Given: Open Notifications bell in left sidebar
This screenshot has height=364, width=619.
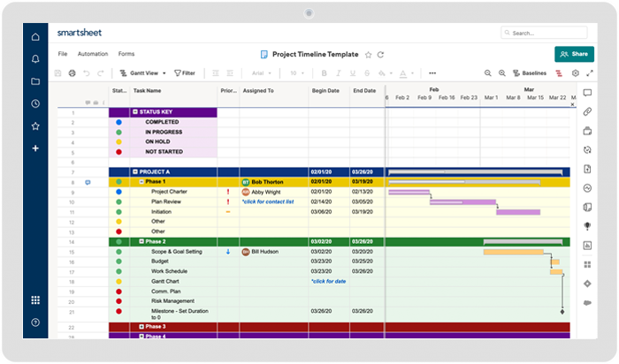Looking at the screenshot, I should coord(35,59).
